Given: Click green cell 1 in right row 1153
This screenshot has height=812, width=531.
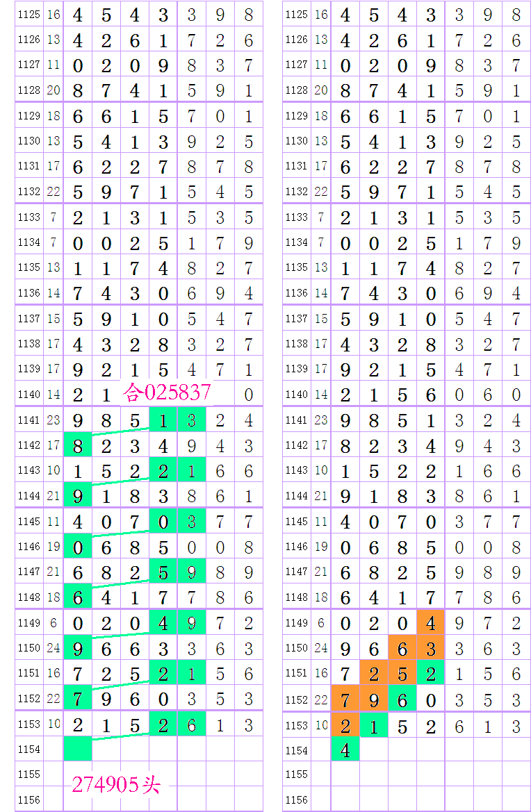Looking at the screenshot, I should 374,725.
